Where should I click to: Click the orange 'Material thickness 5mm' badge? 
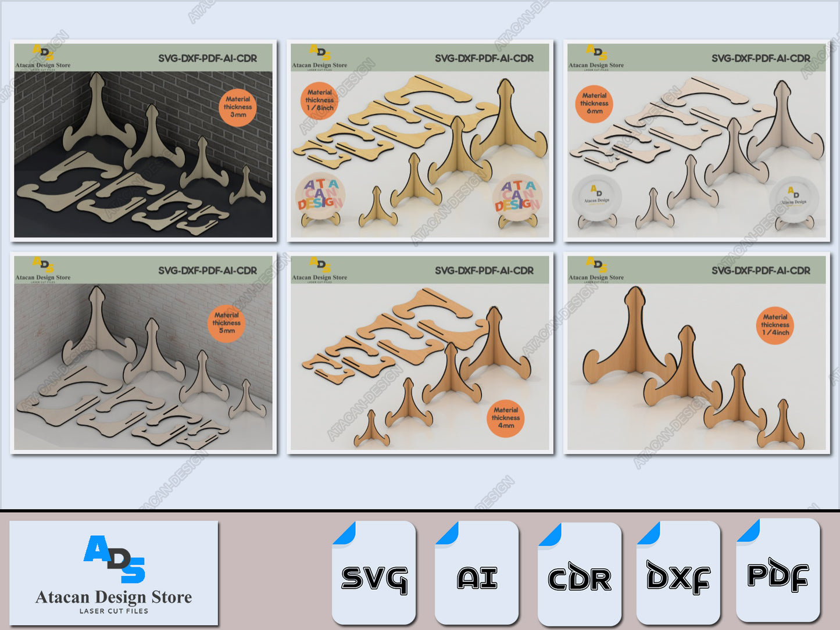click(226, 323)
